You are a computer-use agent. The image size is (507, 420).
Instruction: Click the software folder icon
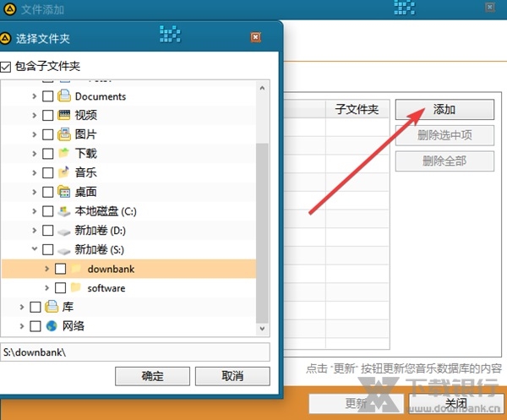tap(76, 287)
